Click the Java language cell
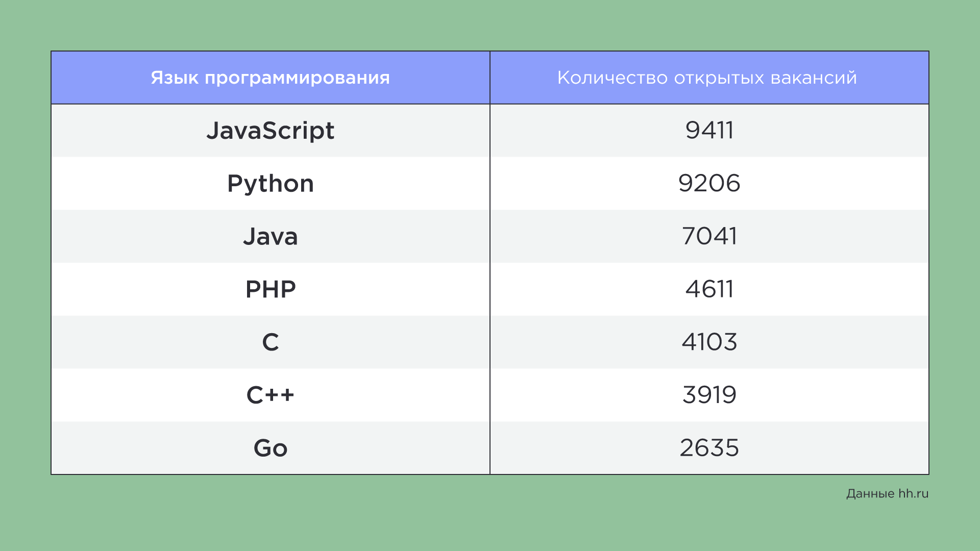The height and width of the screenshot is (551, 980). (270, 237)
